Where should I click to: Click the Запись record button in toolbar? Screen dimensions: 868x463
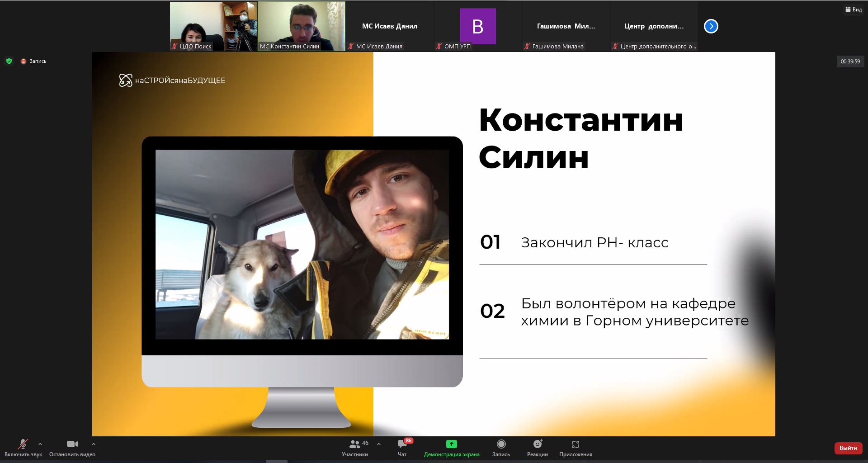tap(501, 448)
